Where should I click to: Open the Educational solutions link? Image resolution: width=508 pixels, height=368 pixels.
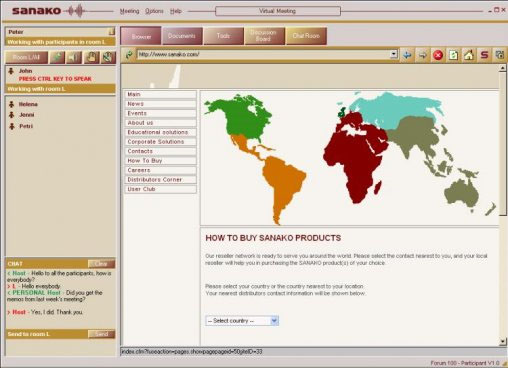[160, 132]
